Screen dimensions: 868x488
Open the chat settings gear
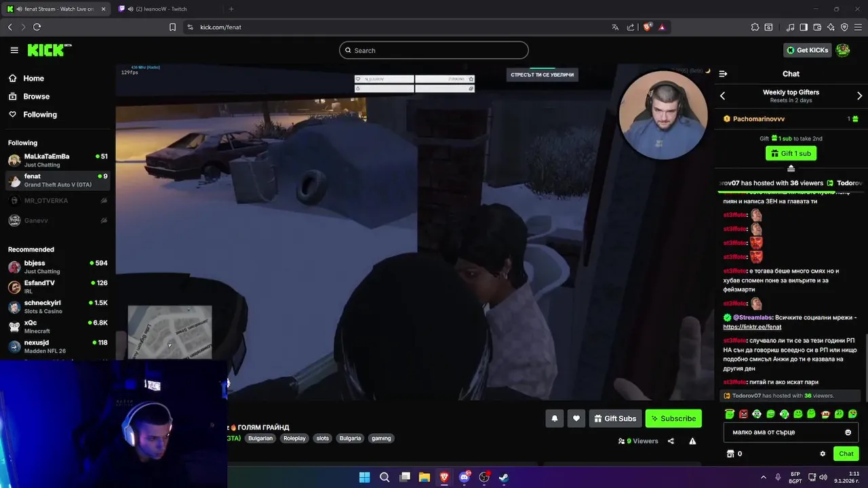click(823, 454)
